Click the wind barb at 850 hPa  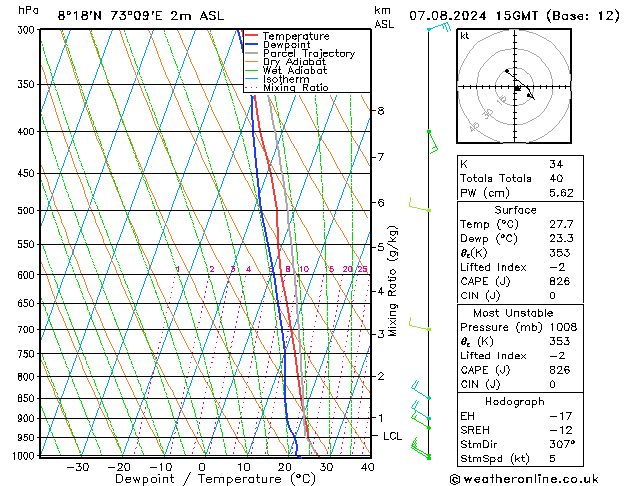(421, 390)
